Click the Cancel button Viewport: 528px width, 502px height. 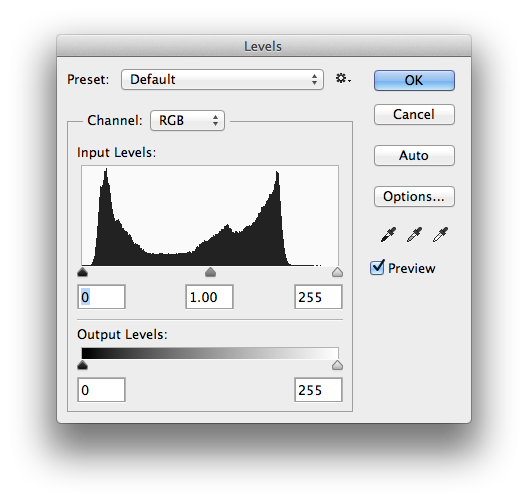pos(414,114)
